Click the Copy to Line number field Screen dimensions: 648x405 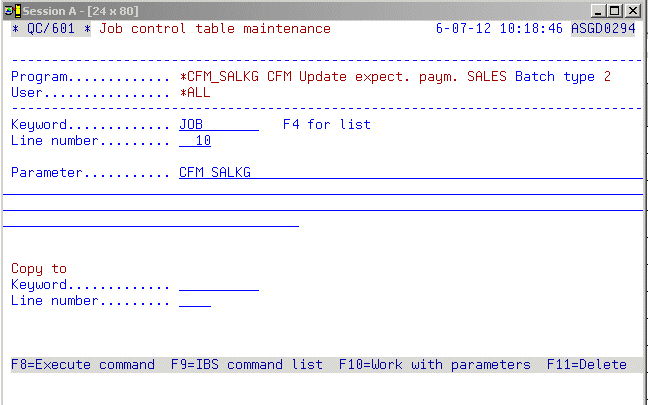[195, 301]
